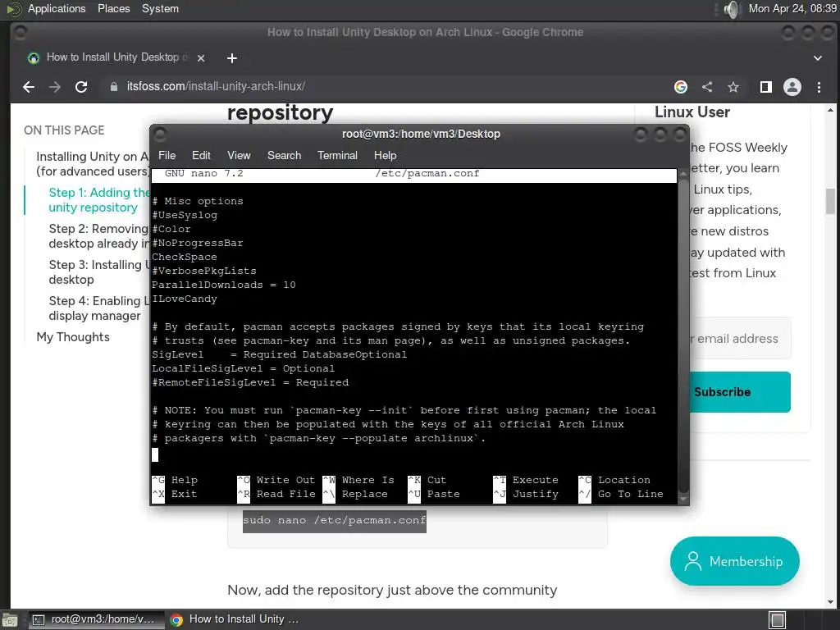Screen dimensions: 840x630
Task: Switch to Chrome 'How to Install Unity' taskbar button
Action: [x=234, y=620]
